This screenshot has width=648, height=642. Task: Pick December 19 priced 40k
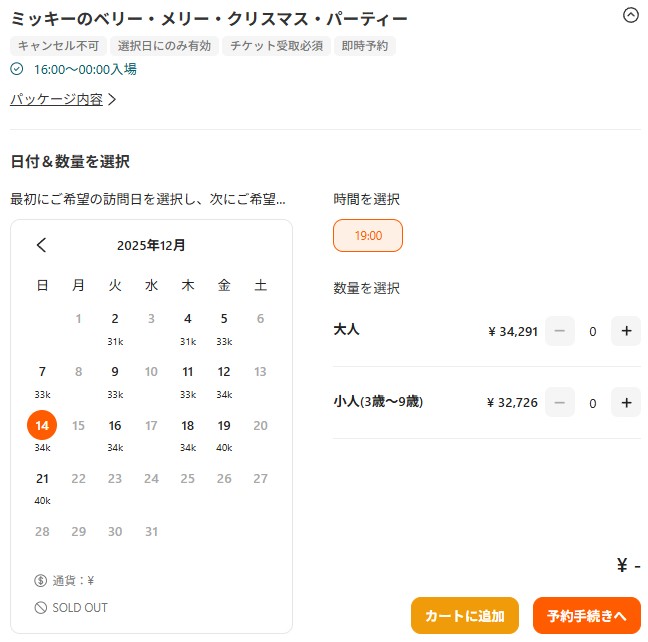pyautogui.click(x=224, y=433)
